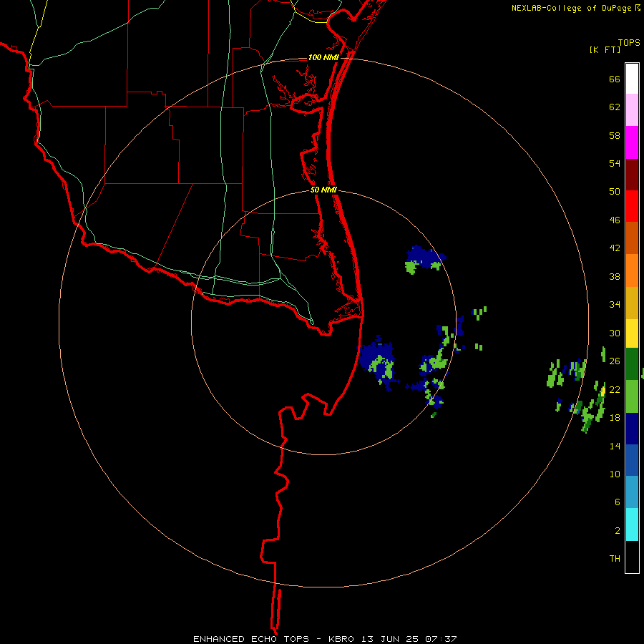Click the '13 JUN 25' date in the caption
The image size is (644, 644).
pyautogui.click(x=390, y=639)
